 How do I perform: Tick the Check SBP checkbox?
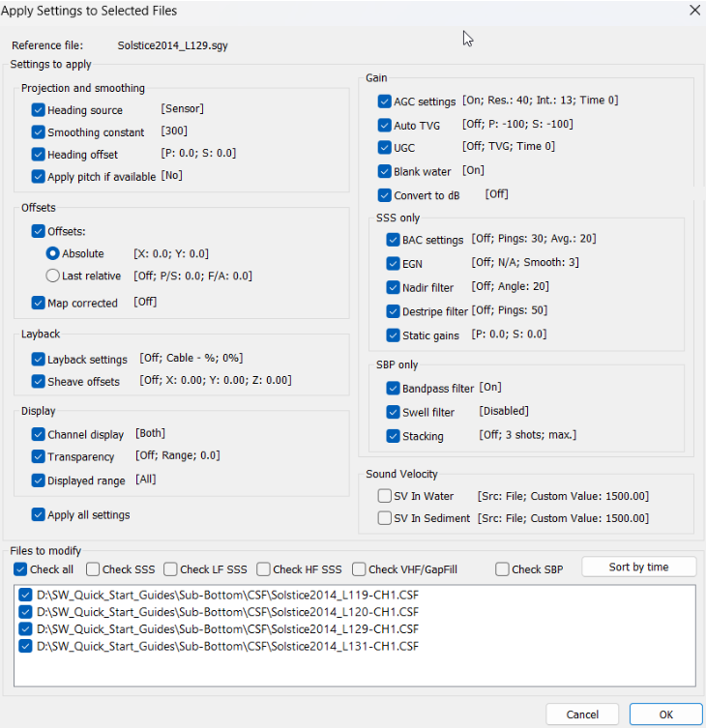[x=502, y=569]
